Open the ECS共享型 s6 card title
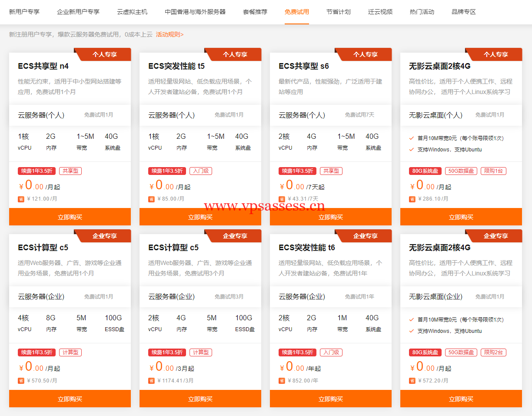The width and height of the screenshot is (532, 416). click(303, 66)
